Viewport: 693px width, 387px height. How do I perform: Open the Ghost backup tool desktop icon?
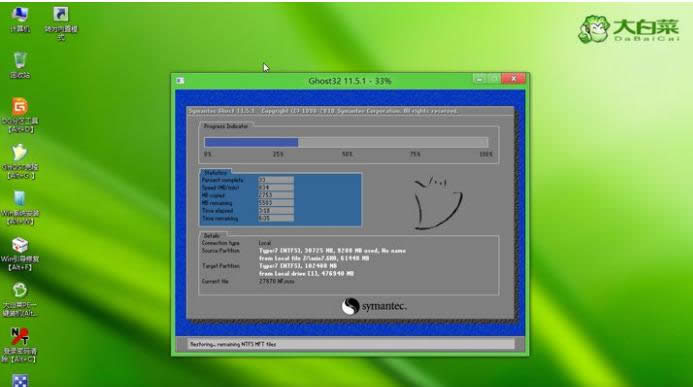tap(20, 161)
